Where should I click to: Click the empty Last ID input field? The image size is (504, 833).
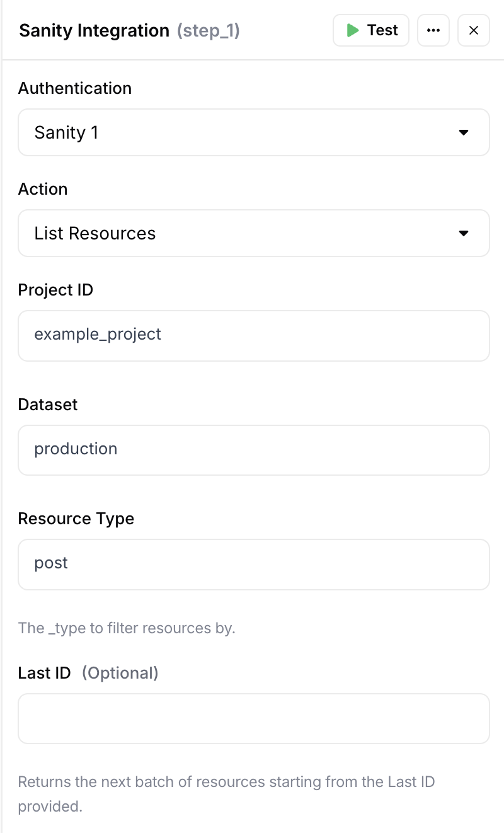(x=254, y=719)
